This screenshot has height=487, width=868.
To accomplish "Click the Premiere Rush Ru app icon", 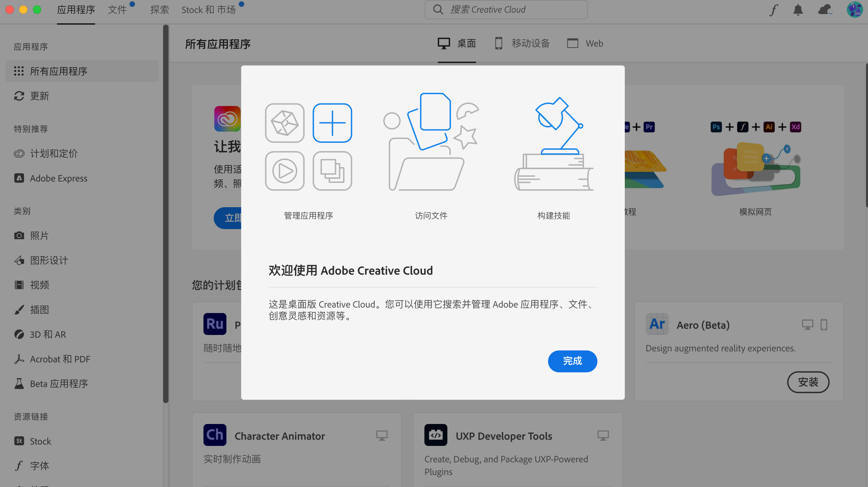I will click(215, 324).
